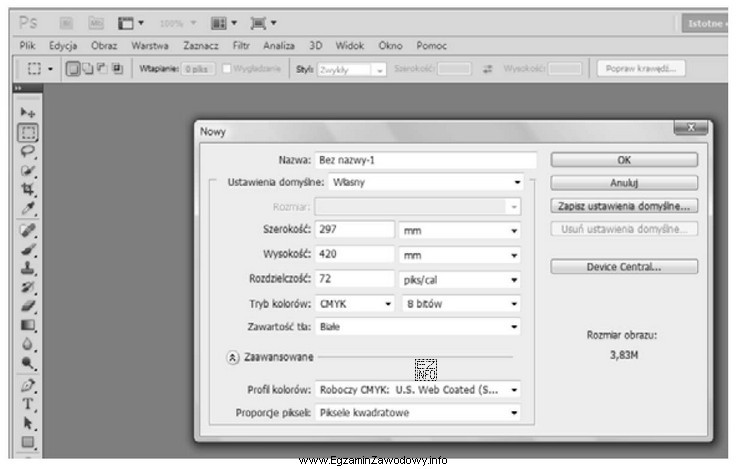Image resolution: width=747 pixels, height=469 pixels.
Task: Select the Eraser tool
Action: tap(28, 306)
